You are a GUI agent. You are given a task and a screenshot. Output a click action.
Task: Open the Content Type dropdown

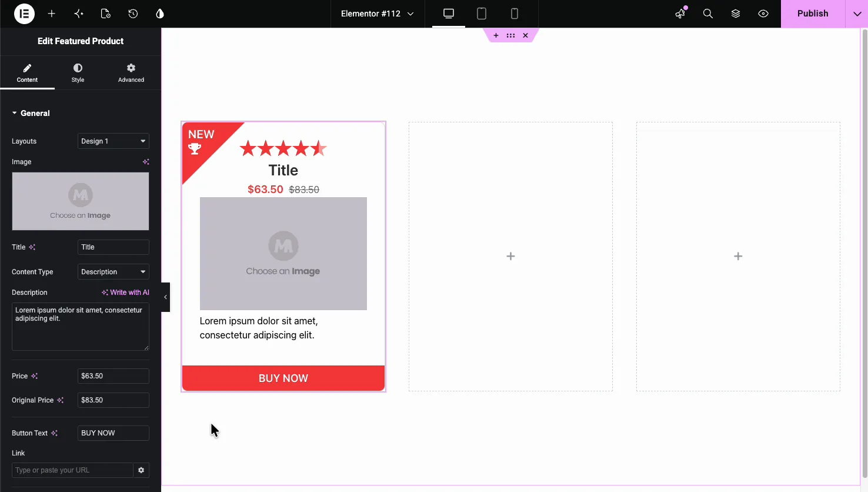pos(113,272)
